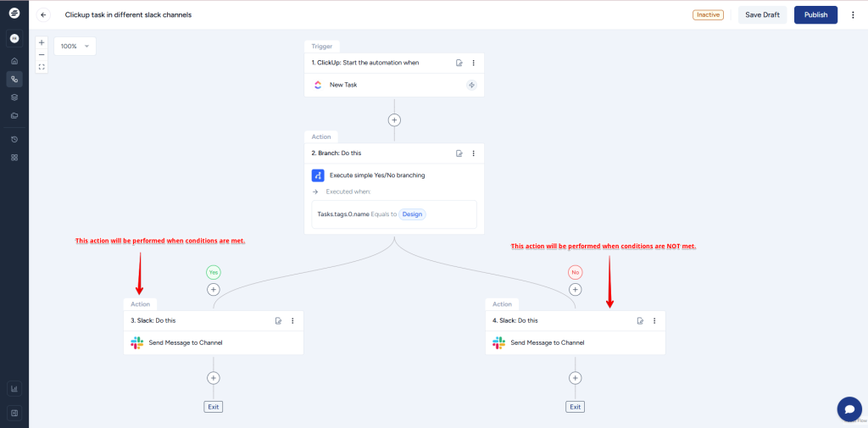Screen dimensions: 868x428
Task: Click the Save Draft button
Action: tap(762, 15)
